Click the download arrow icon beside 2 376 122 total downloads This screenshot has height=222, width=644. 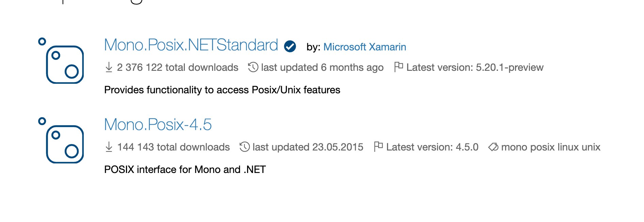(x=109, y=67)
